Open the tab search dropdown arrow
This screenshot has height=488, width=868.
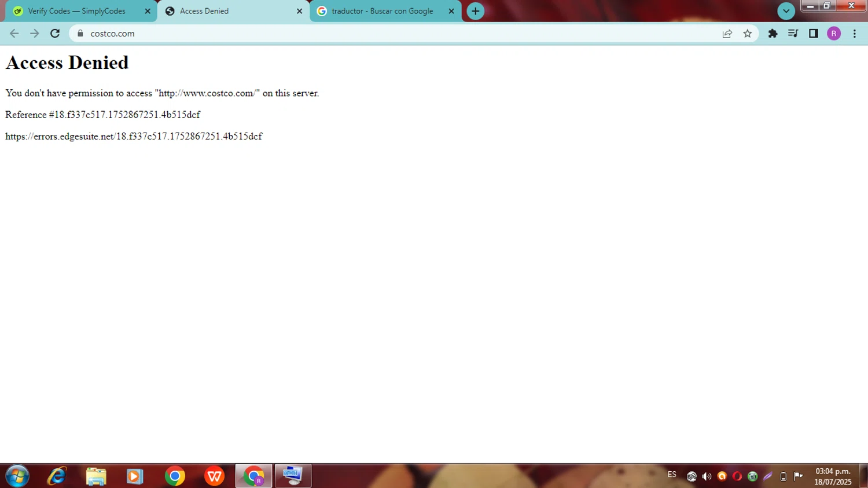(x=786, y=11)
